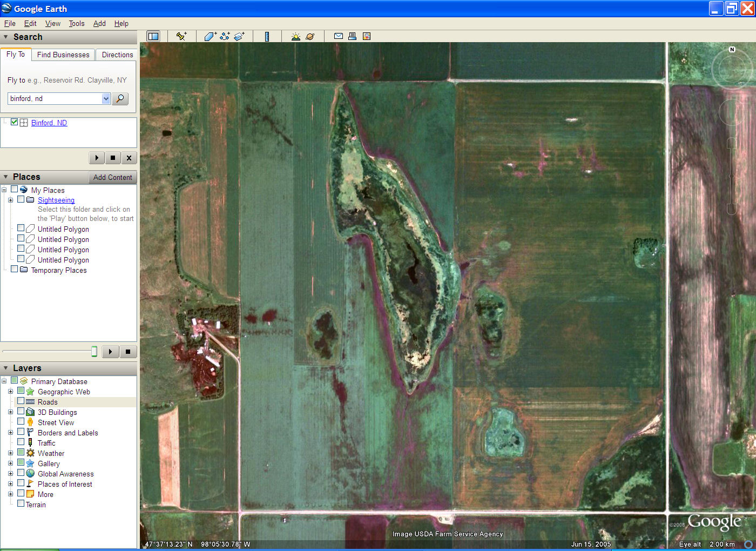
Task: Check the Sightseeing folder checkbox
Action: (21, 199)
